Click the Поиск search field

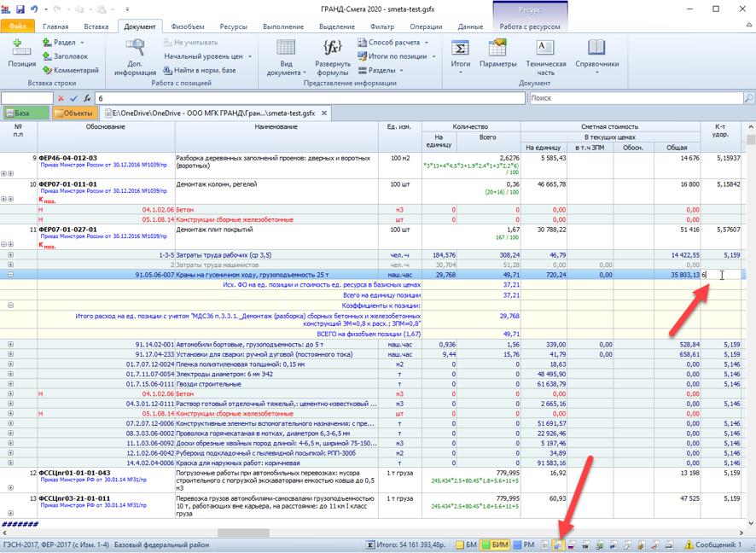click(x=636, y=98)
